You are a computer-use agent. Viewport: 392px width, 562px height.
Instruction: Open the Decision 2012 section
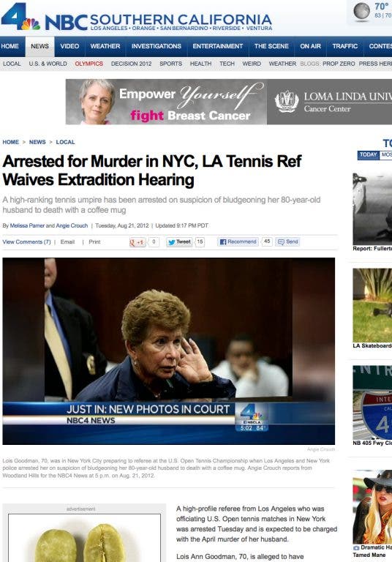point(131,64)
